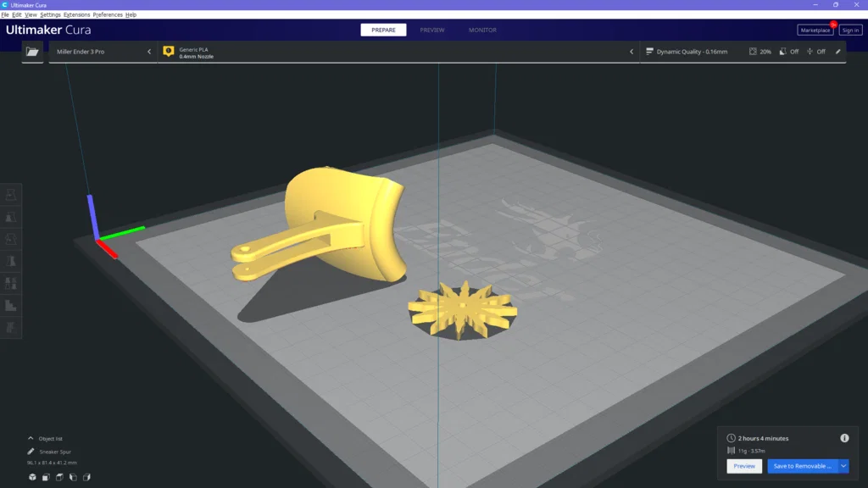The image size is (868, 488).
Task: Open the View menu
Action: [31, 15]
